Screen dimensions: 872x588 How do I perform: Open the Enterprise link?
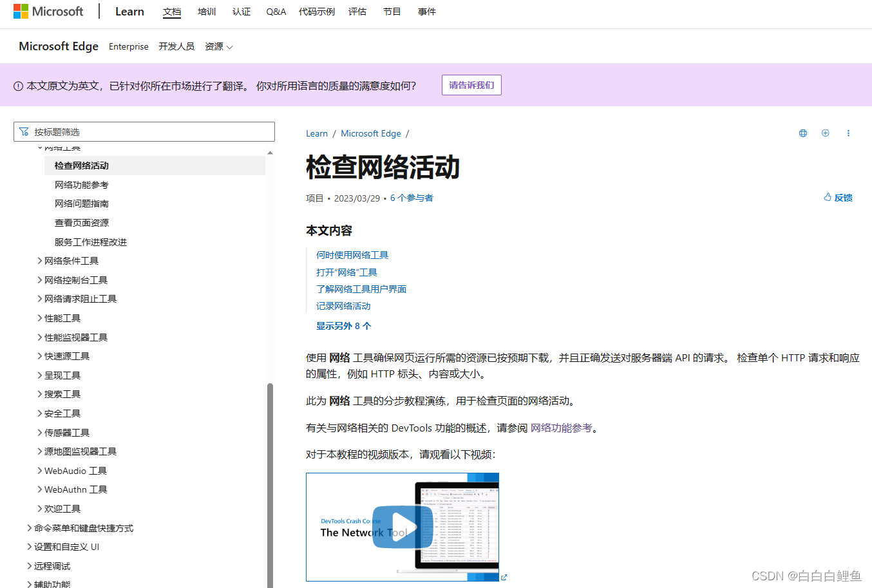point(129,46)
